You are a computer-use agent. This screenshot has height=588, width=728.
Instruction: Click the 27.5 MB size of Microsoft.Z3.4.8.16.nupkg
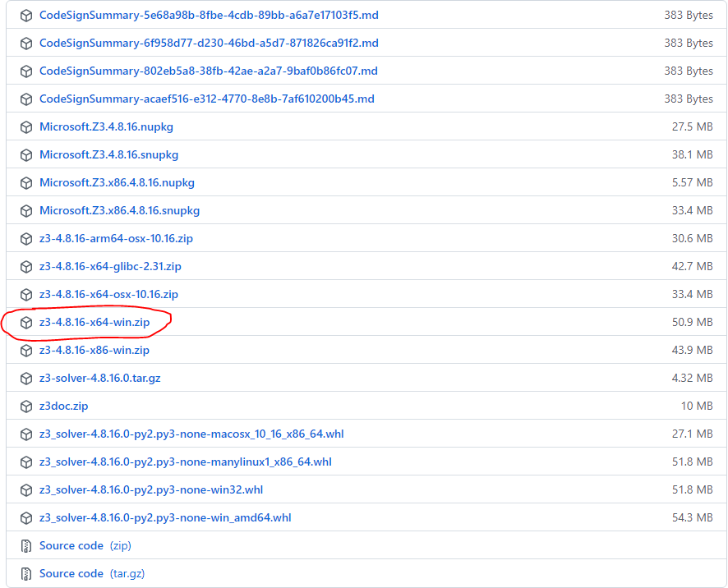[692, 126]
